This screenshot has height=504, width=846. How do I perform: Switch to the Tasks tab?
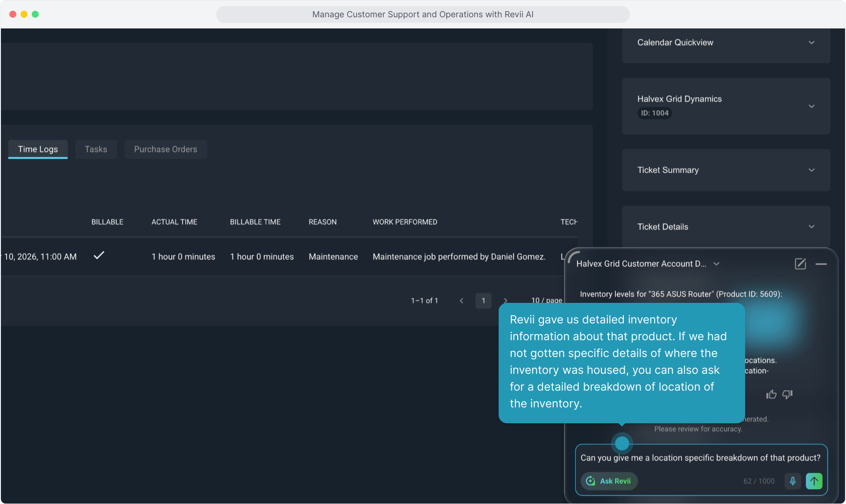(x=96, y=149)
